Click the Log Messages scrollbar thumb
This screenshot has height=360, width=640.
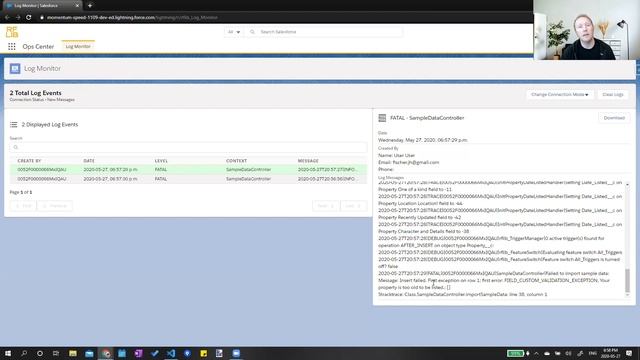click(x=627, y=280)
